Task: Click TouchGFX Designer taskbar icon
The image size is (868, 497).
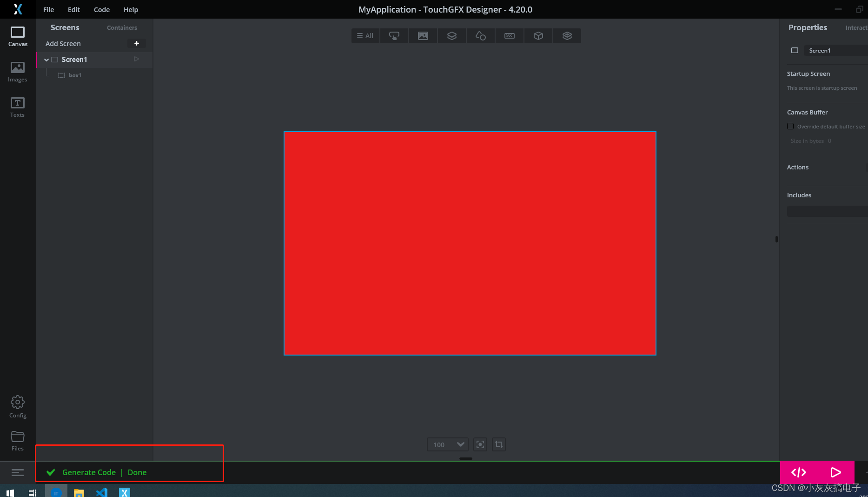Action: click(x=125, y=492)
